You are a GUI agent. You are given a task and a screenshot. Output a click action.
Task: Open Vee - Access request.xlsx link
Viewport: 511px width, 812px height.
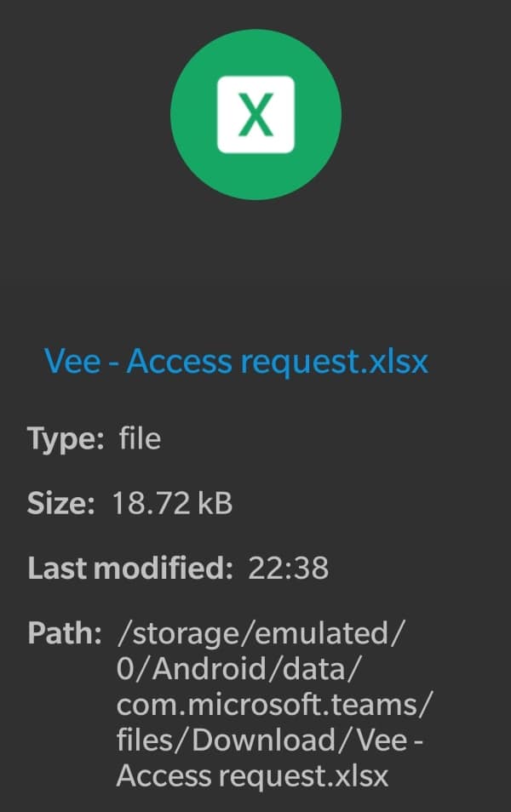[x=237, y=361]
